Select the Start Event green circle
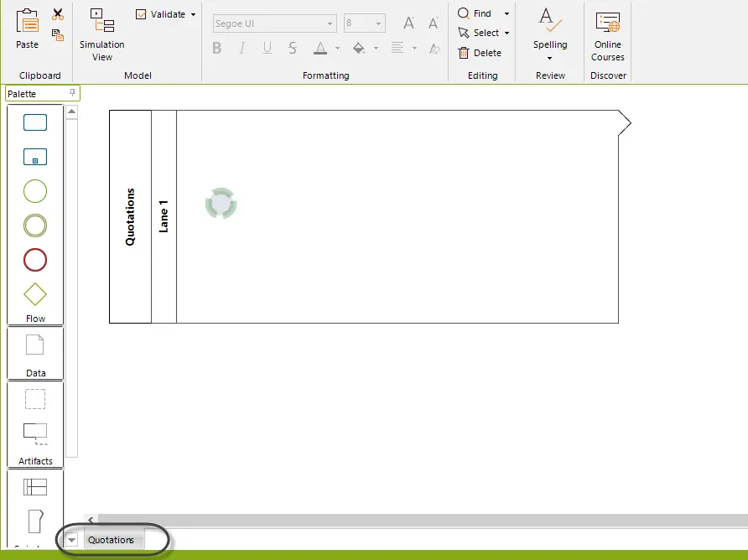Image resolution: width=748 pixels, height=560 pixels. click(35, 191)
